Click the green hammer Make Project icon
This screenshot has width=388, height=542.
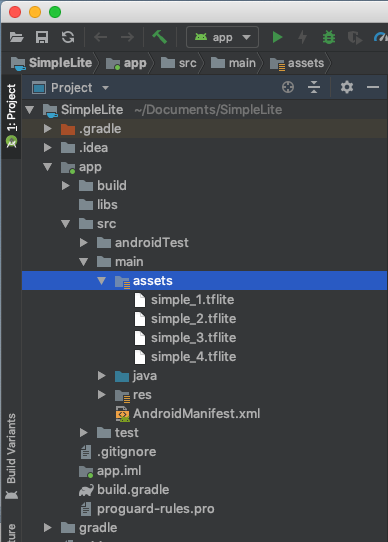(160, 37)
